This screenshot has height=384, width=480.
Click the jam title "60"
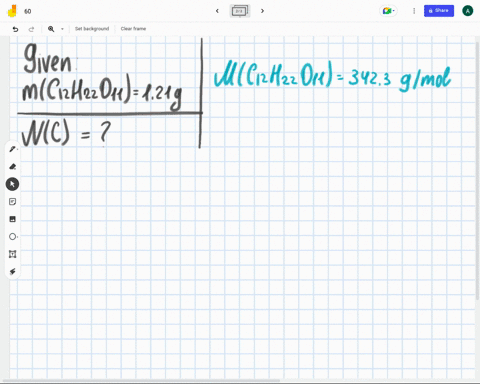pos(28,11)
